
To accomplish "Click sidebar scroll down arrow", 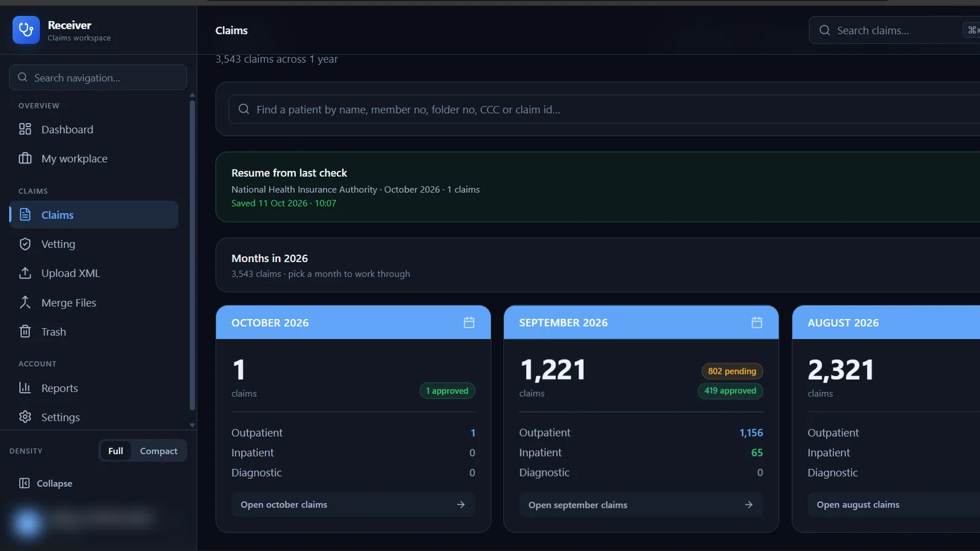I will 192,425.
